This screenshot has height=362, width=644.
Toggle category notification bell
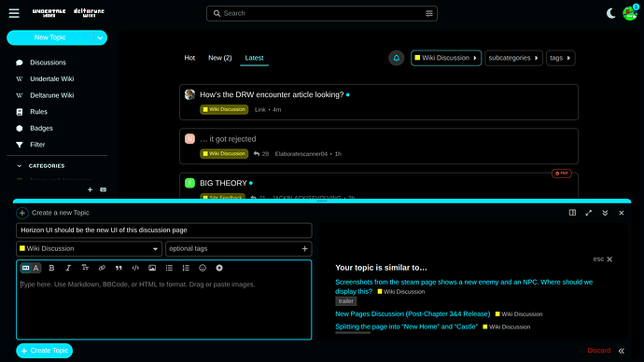pyautogui.click(x=397, y=58)
